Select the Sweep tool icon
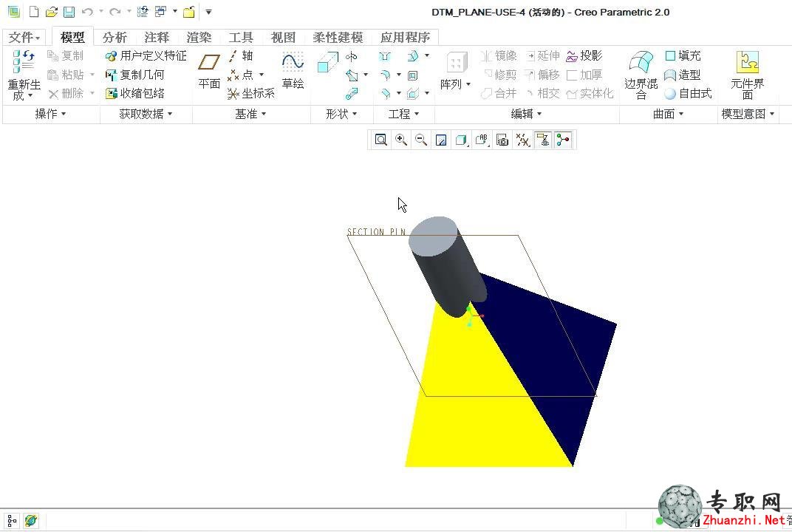Screen dimensions: 792x532 (352, 76)
